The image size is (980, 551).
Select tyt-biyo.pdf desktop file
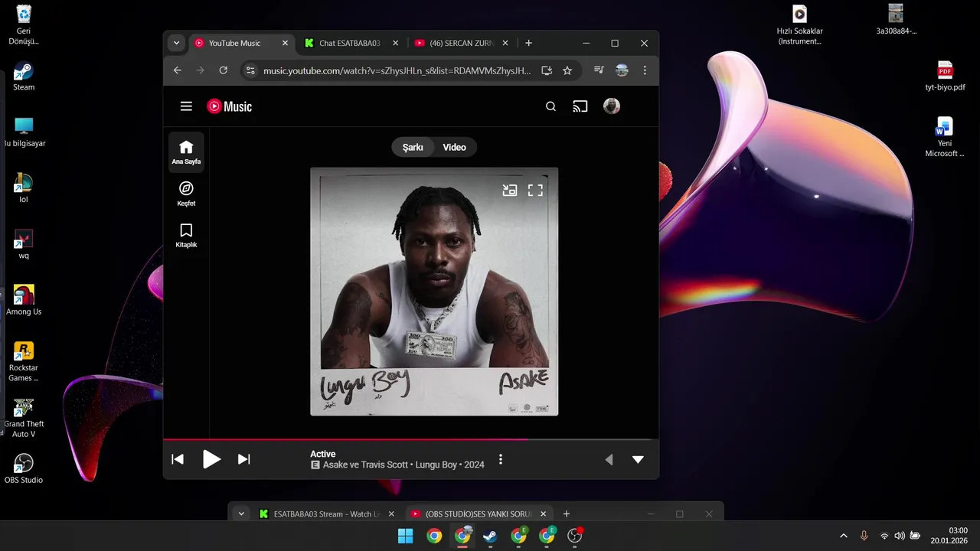945,76
